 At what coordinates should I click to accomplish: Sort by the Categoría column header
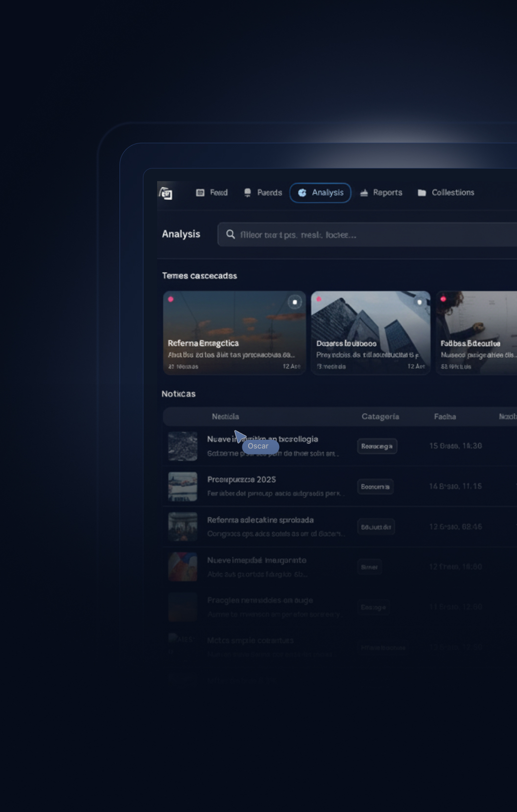380,416
